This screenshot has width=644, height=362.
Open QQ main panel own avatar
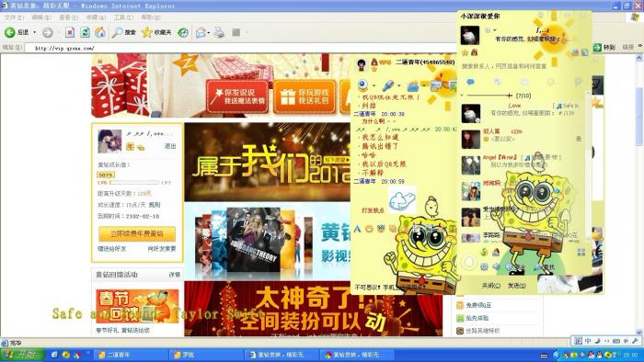(470, 36)
